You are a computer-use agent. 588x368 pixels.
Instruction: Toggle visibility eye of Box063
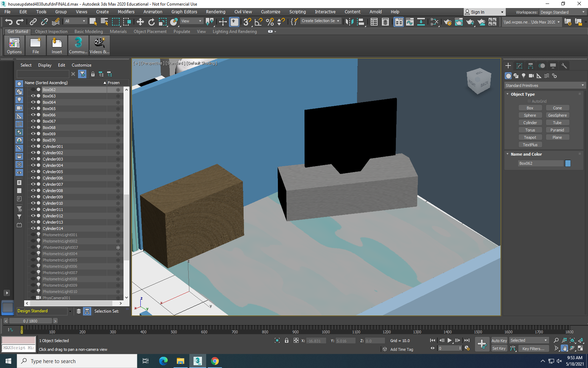pos(33,96)
